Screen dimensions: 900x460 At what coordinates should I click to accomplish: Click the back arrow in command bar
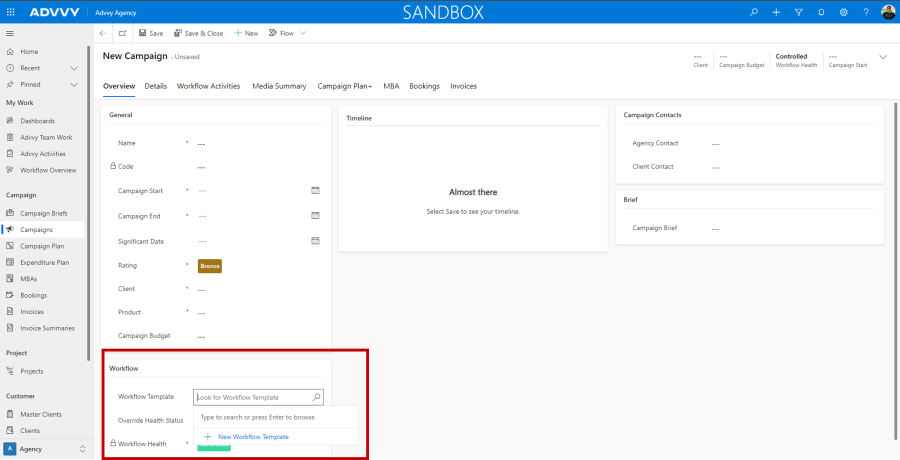pos(103,33)
